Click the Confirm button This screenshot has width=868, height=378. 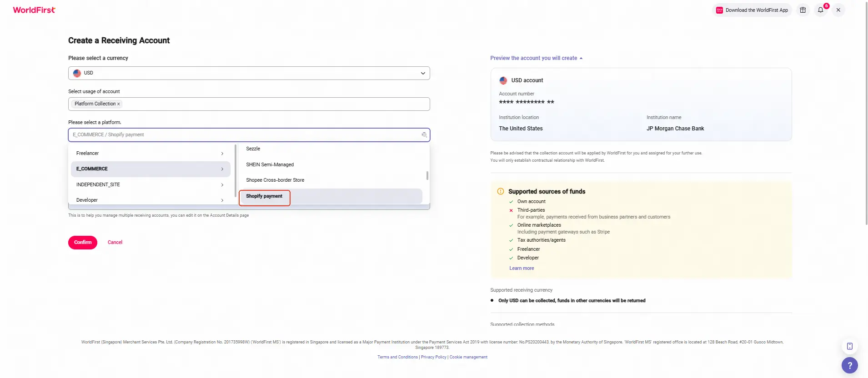83,243
